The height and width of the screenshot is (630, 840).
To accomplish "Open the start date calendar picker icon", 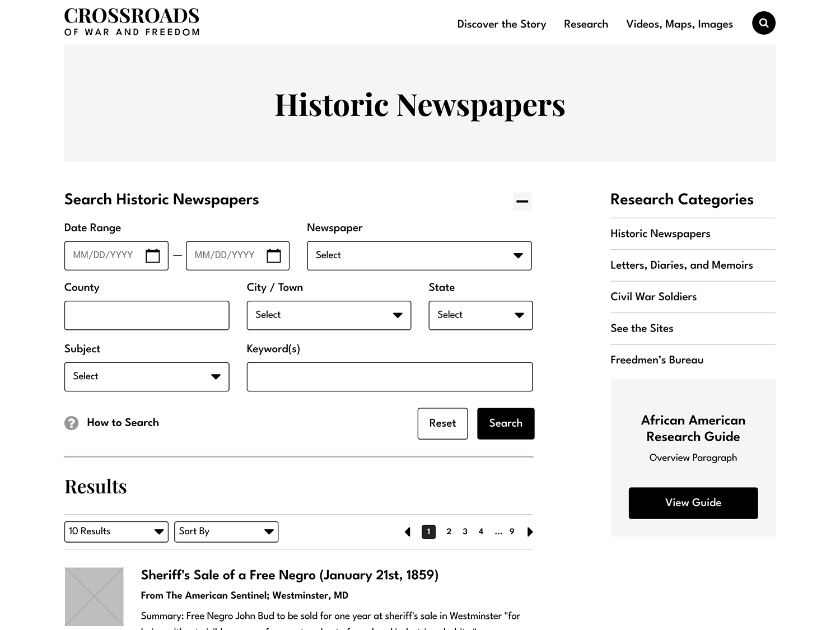I will [152, 255].
